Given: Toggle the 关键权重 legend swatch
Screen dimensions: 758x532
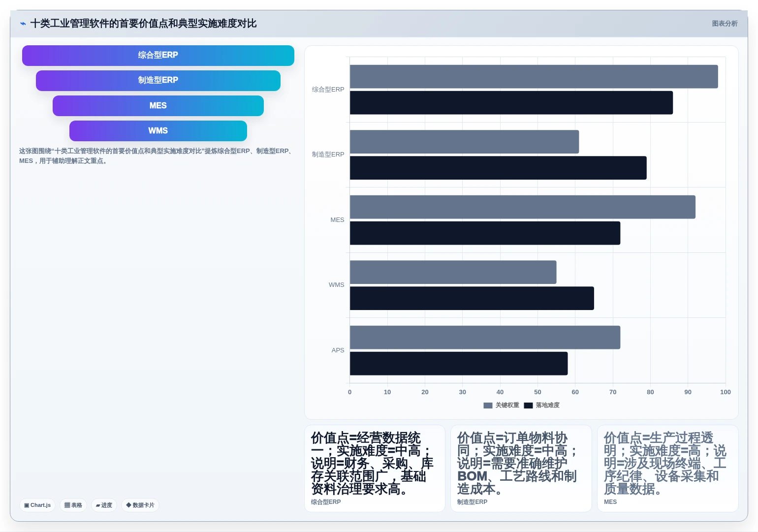Looking at the screenshot, I should pos(488,406).
